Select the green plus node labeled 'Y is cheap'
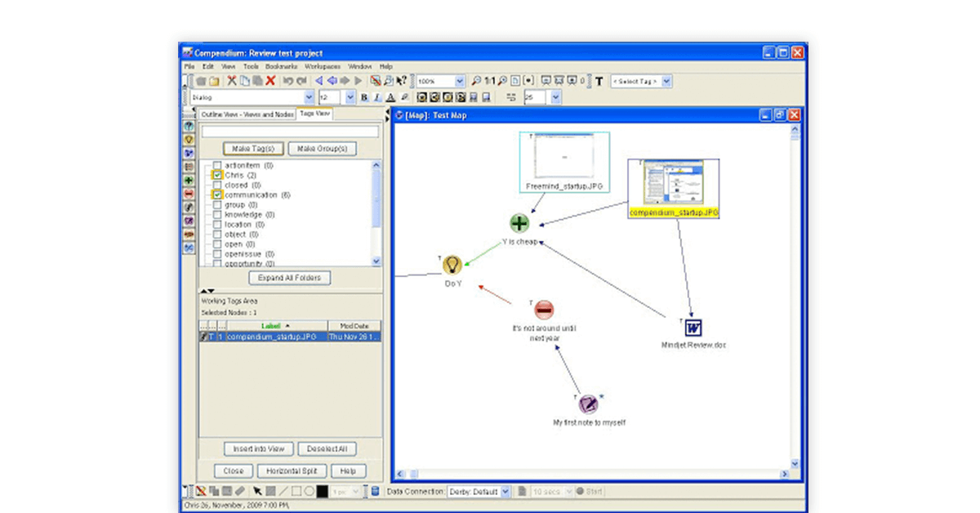980x513 pixels. coord(519,222)
